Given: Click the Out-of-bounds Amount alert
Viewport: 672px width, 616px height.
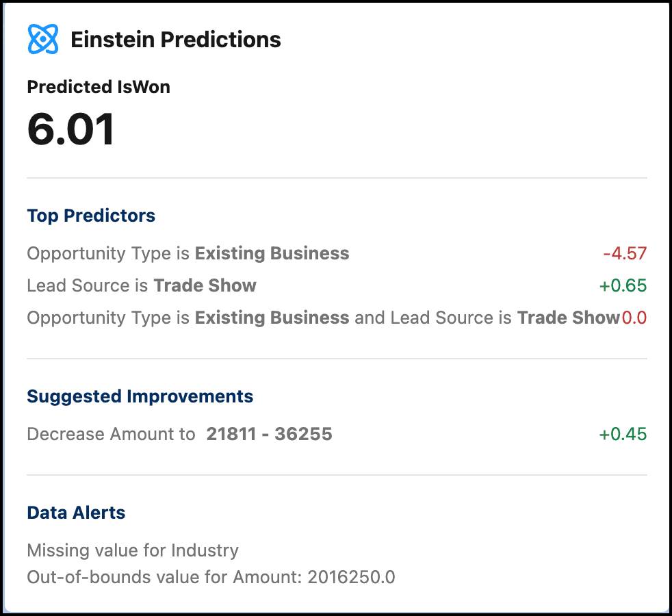Looking at the screenshot, I should click(x=210, y=577).
